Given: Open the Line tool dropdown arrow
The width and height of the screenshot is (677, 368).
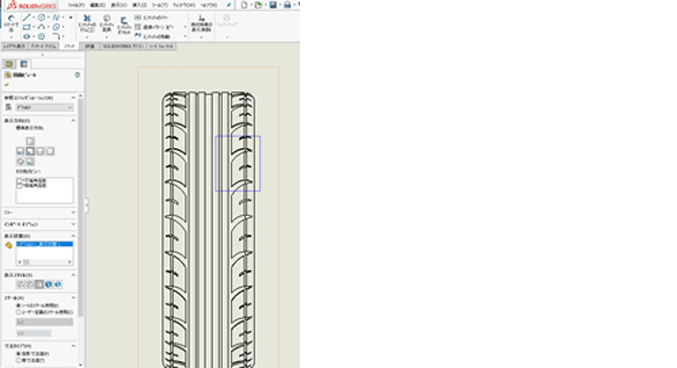Looking at the screenshot, I should tap(34, 18).
